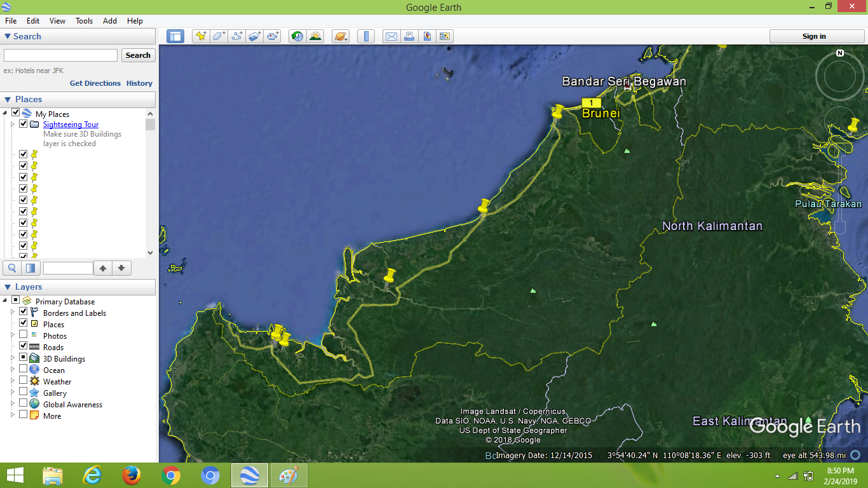This screenshot has width=868, height=488.
Task: Click the Search button
Action: (138, 55)
